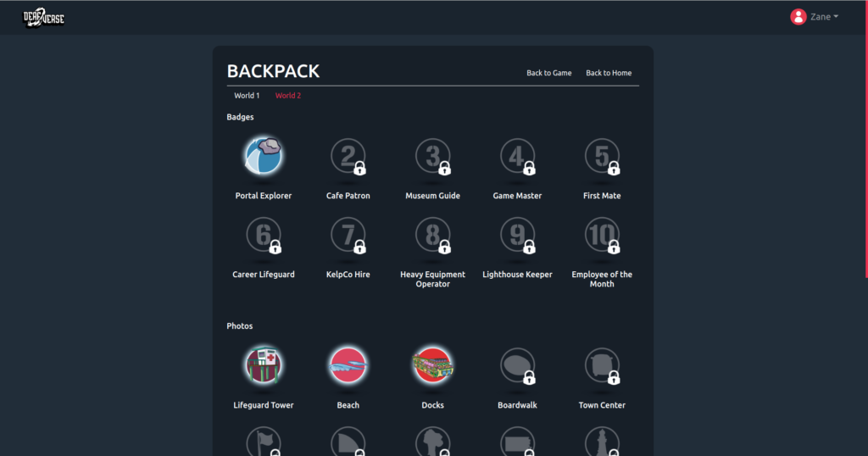
Task: Open the Docks photo
Action: (433, 365)
